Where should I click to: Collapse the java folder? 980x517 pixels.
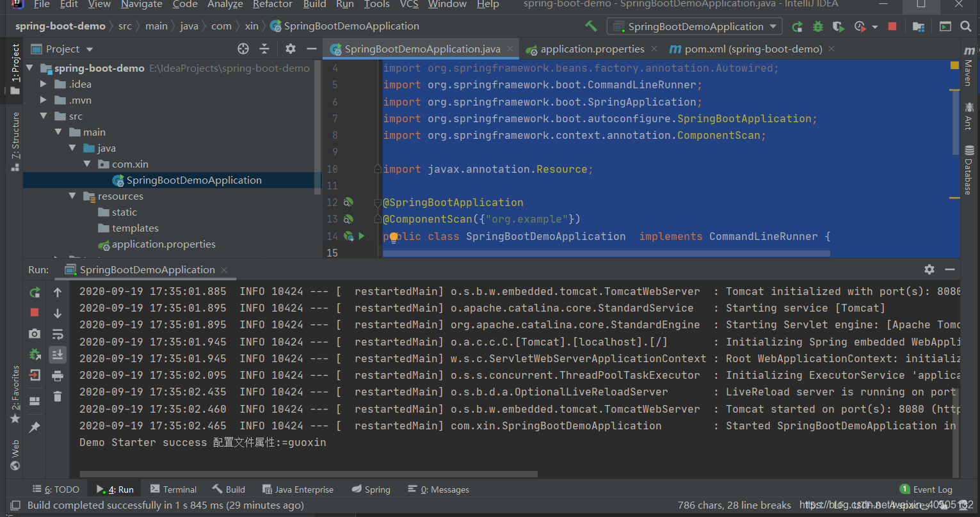click(x=72, y=148)
